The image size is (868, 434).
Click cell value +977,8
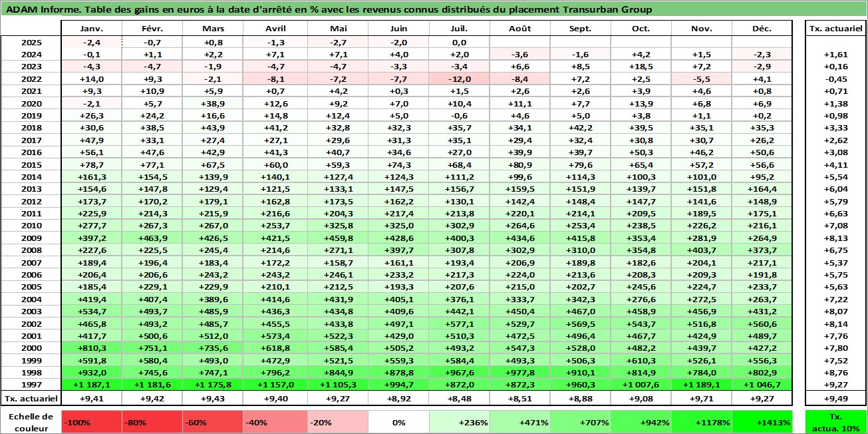pos(519,373)
